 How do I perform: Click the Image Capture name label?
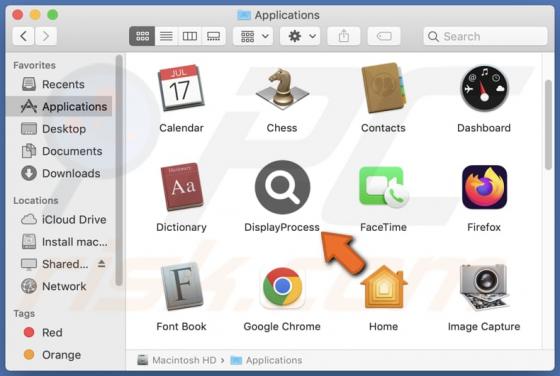click(x=484, y=326)
